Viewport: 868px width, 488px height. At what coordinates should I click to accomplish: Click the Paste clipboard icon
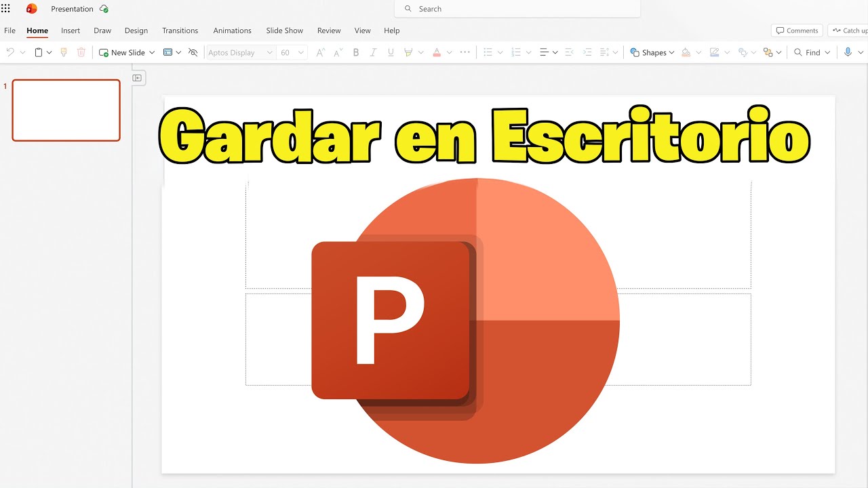pyautogui.click(x=39, y=52)
